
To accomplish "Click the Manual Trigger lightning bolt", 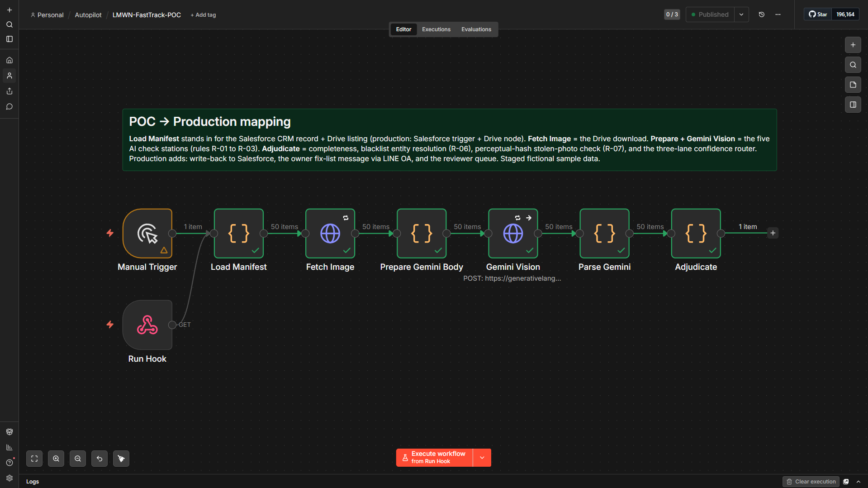I will (x=110, y=233).
